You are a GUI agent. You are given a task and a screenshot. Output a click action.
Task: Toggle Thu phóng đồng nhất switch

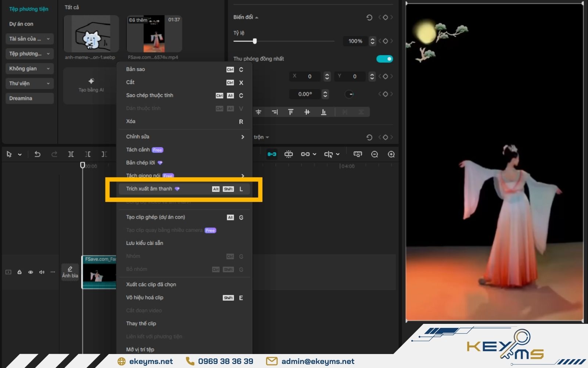pyautogui.click(x=384, y=59)
